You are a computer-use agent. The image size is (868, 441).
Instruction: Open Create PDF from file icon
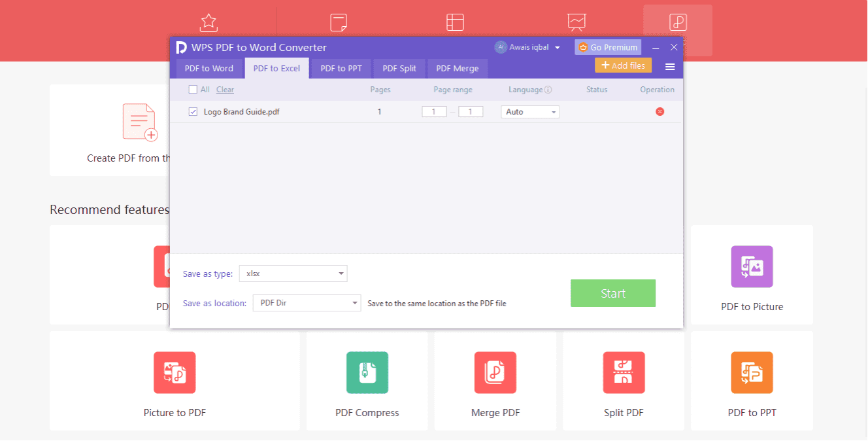point(141,122)
